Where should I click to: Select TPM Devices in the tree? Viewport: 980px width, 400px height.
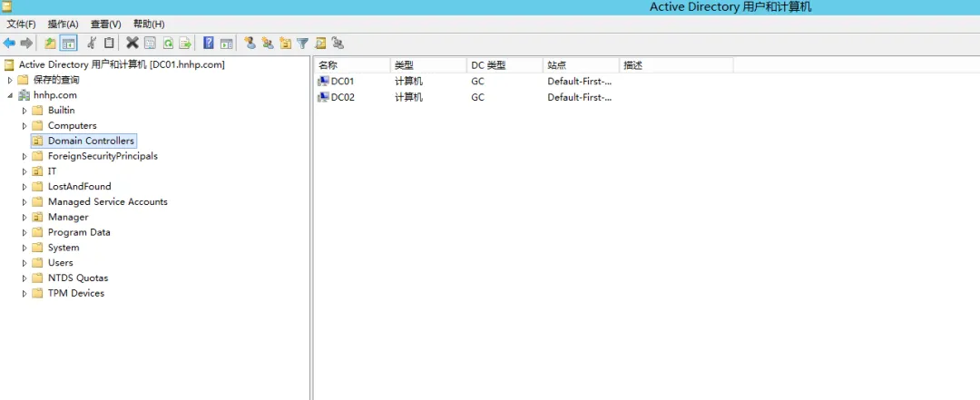click(x=76, y=293)
